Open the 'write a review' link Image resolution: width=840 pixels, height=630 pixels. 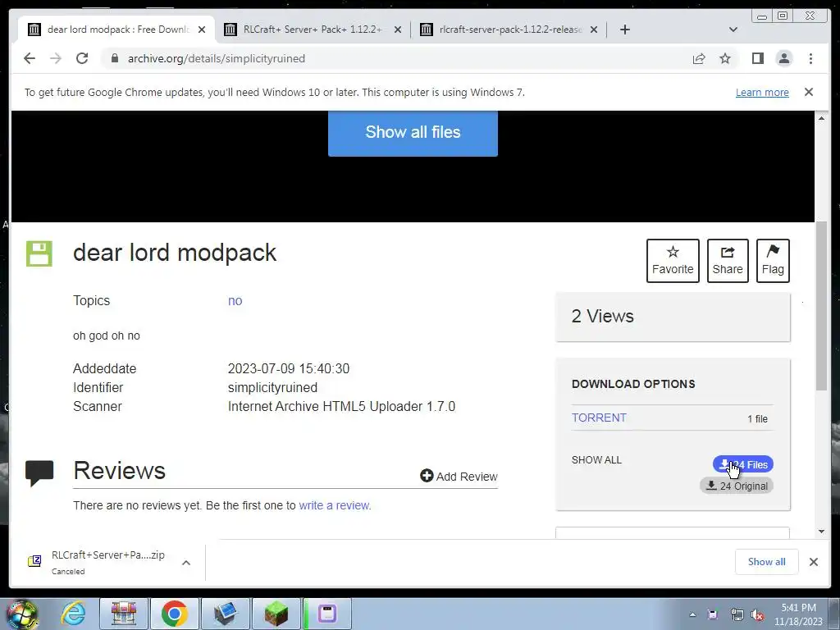335,505
